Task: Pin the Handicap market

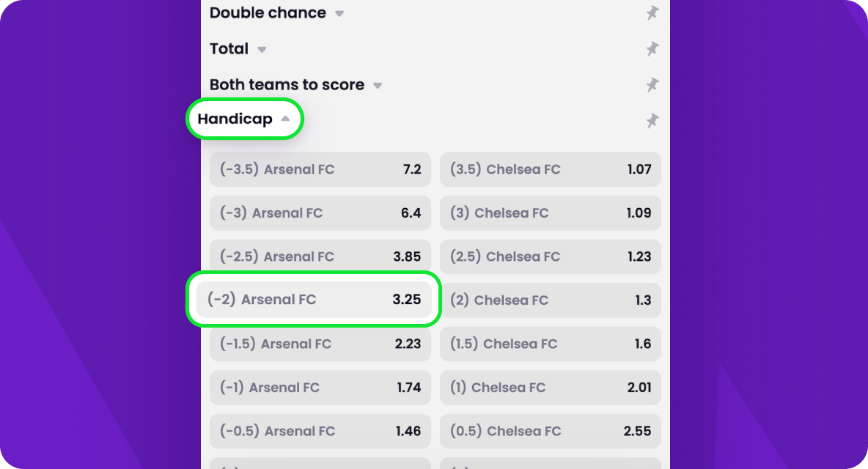Action: pyautogui.click(x=652, y=121)
